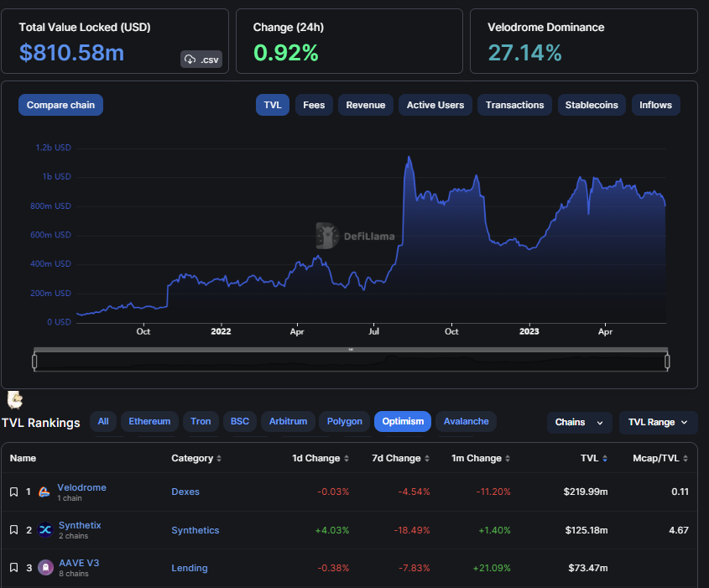Grab the left handle of chart range slider

34,362
